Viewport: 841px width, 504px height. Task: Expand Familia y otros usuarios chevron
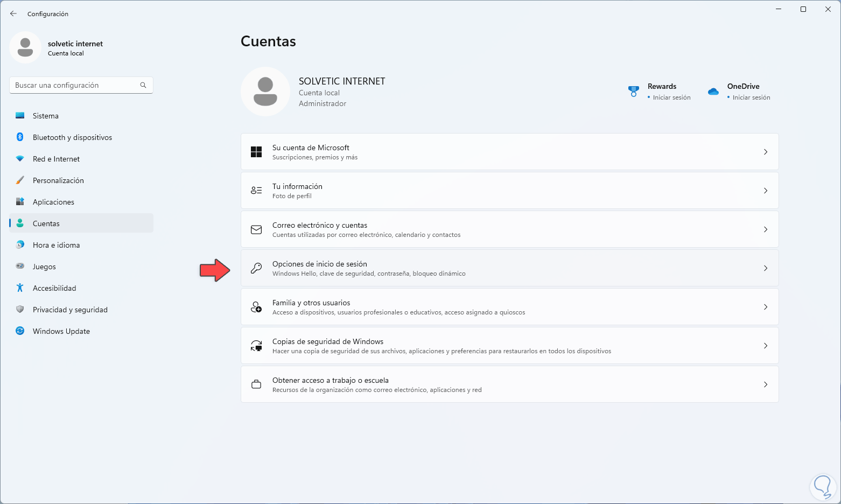766,307
